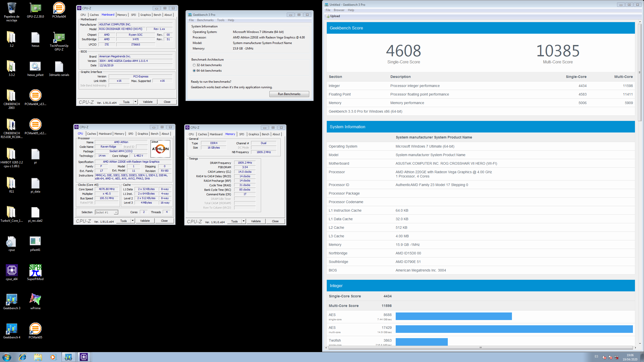This screenshot has height=362, width=644.
Task: Launch the Geekbench 4 desktop shortcut
Action: coord(12,331)
